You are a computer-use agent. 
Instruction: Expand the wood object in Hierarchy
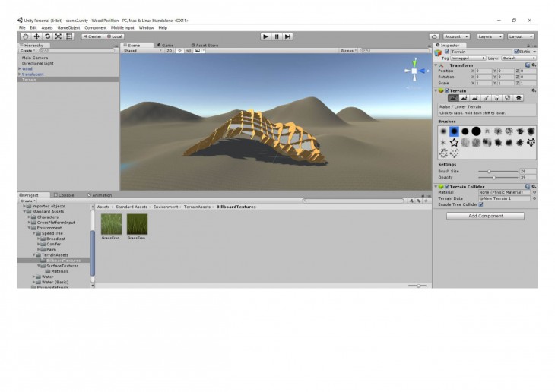click(x=20, y=68)
